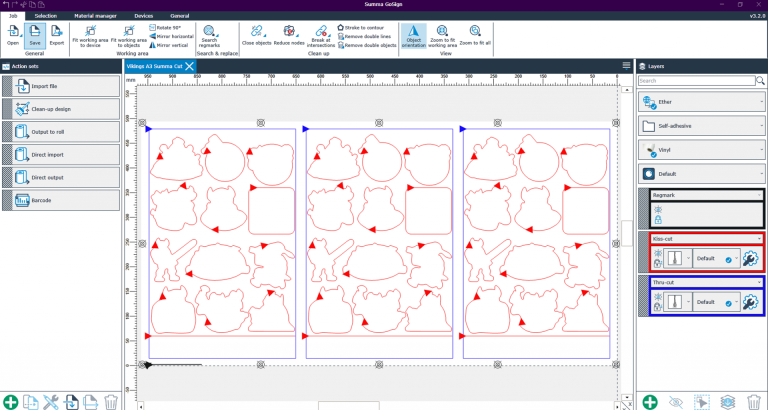Expand the Self-adhesive material dropdown
Image resolution: width=768 pixels, height=410 pixels.
pos(760,126)
